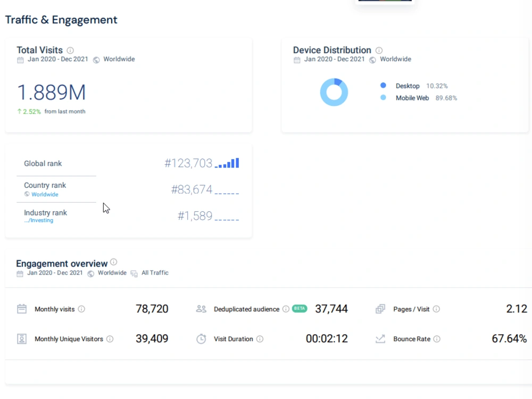Click the Desktop 10.32% percentage
Viewport: 532px width, 399px height.
tap(437, 86)
